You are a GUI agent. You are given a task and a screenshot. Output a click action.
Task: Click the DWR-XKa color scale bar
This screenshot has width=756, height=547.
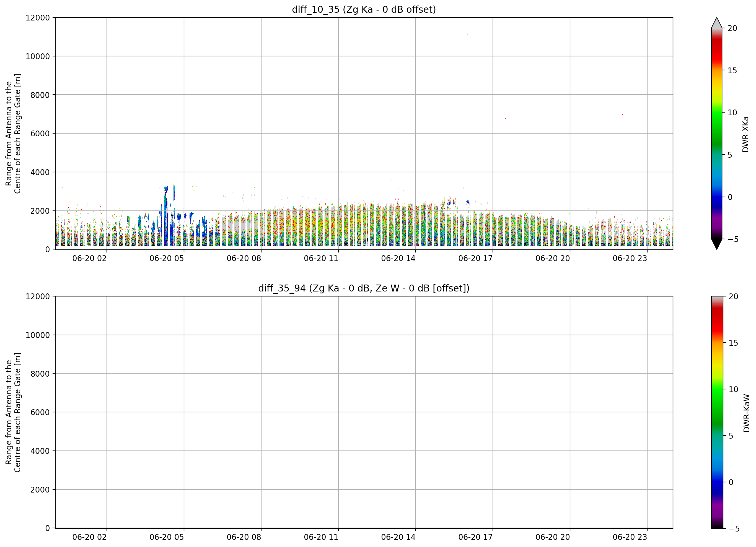coord(717,133)
